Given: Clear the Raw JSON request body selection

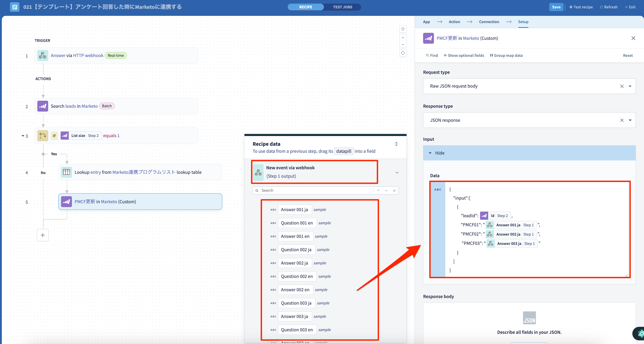Looking at the screenshot, I should tap(622, 86).
